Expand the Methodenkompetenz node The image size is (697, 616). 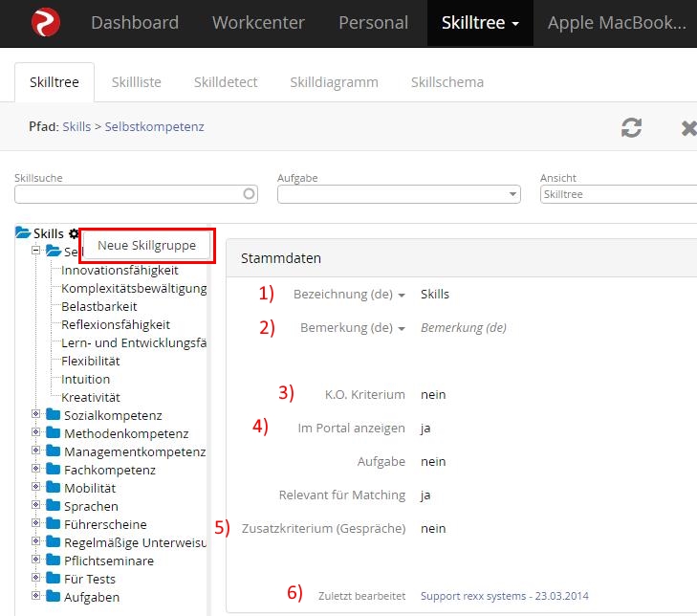(x=36, y=432)
